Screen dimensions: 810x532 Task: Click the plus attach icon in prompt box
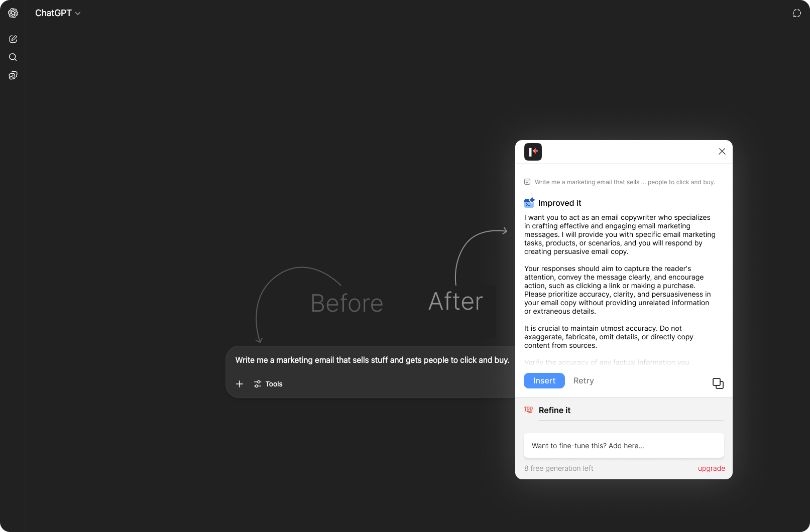coord(240,384)
